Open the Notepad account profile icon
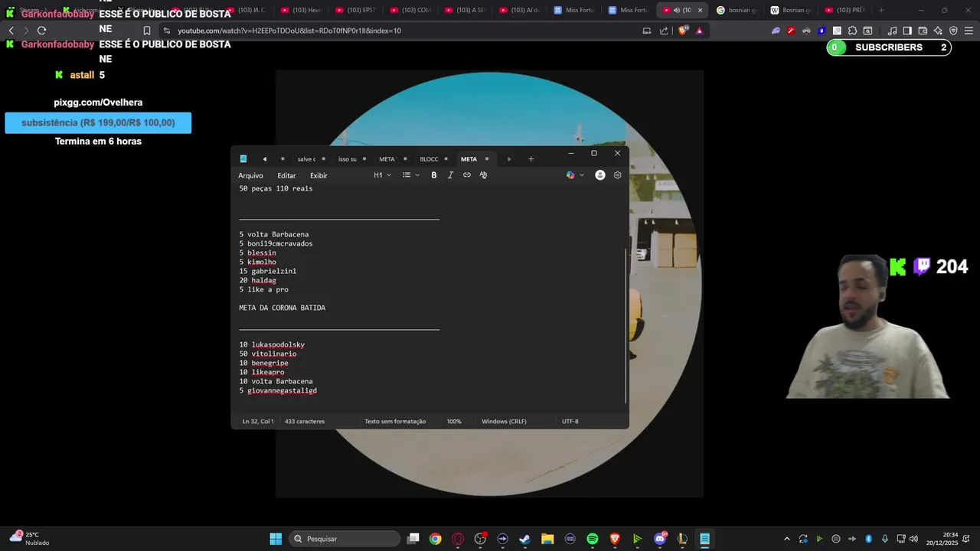 (600, 175)
